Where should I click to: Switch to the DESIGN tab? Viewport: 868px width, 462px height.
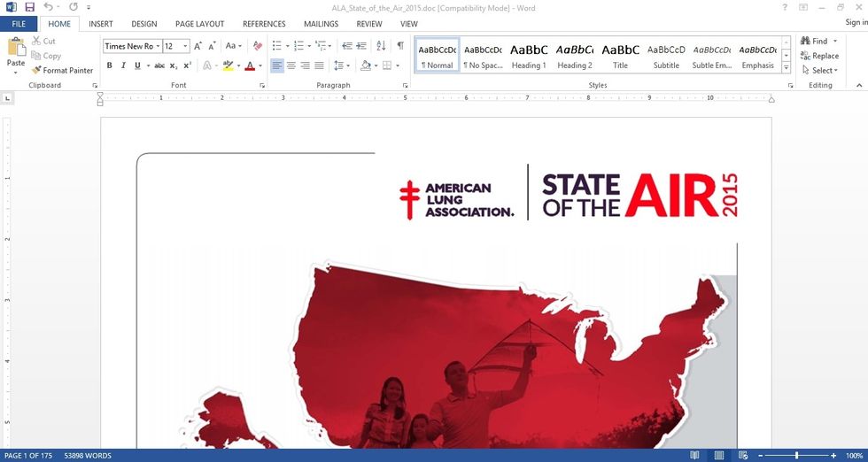tap(143, 24)
